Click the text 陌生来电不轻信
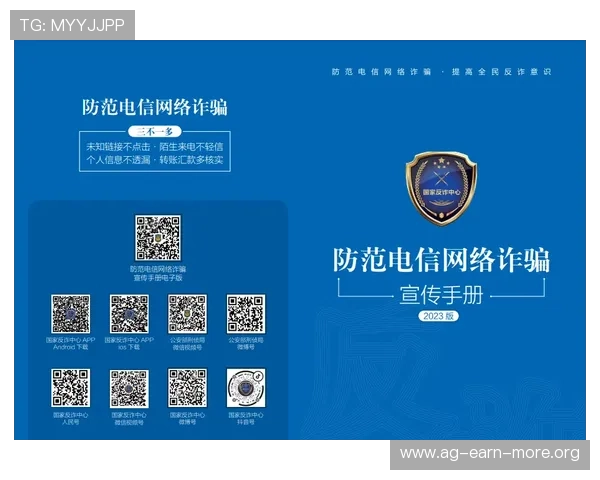 click(191, 147)
